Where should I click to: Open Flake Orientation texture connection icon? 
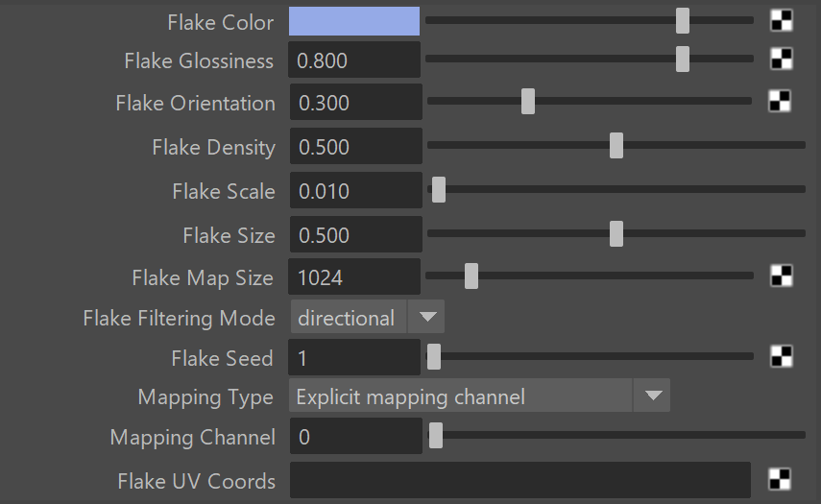tap(779, 102)
